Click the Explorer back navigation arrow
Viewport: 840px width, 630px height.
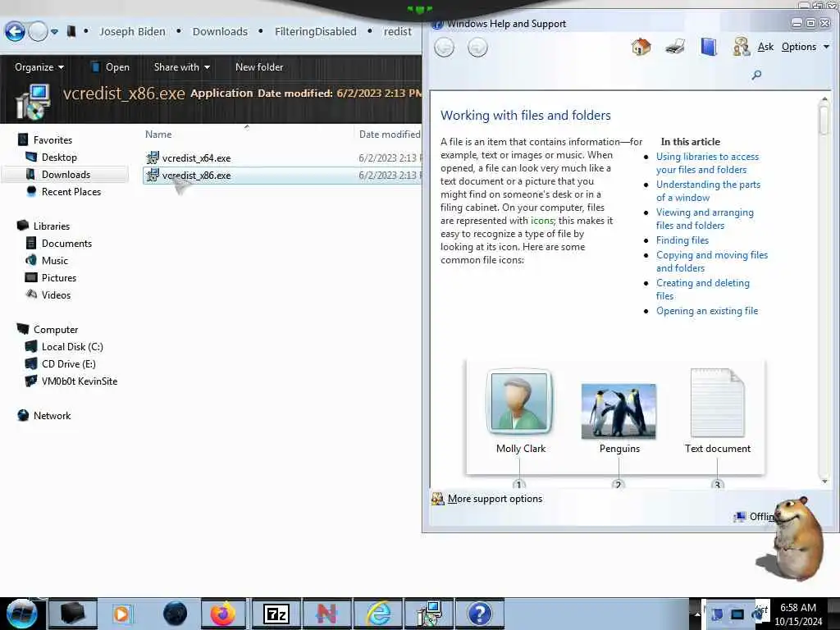[15, 32]
